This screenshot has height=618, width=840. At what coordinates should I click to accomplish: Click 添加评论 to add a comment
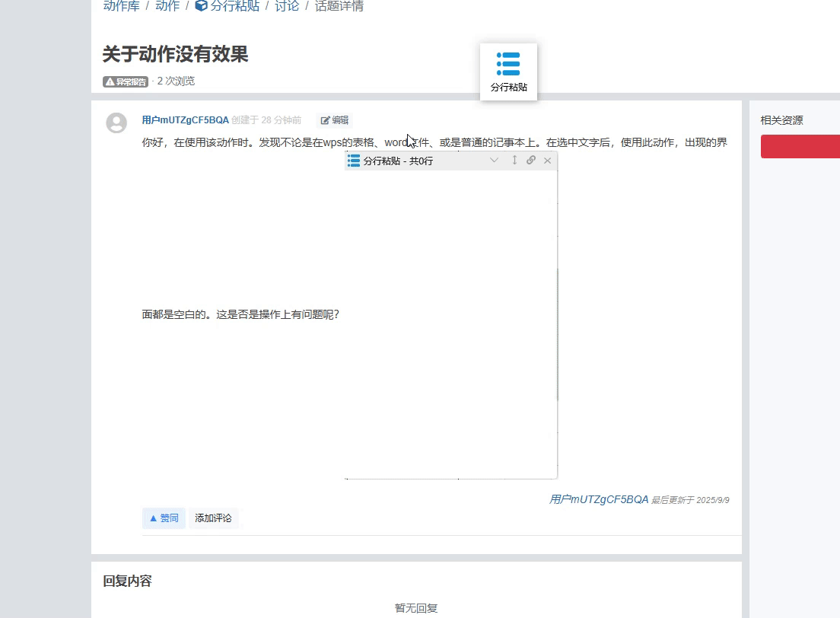pyautogui.click(x=213, y=518)
